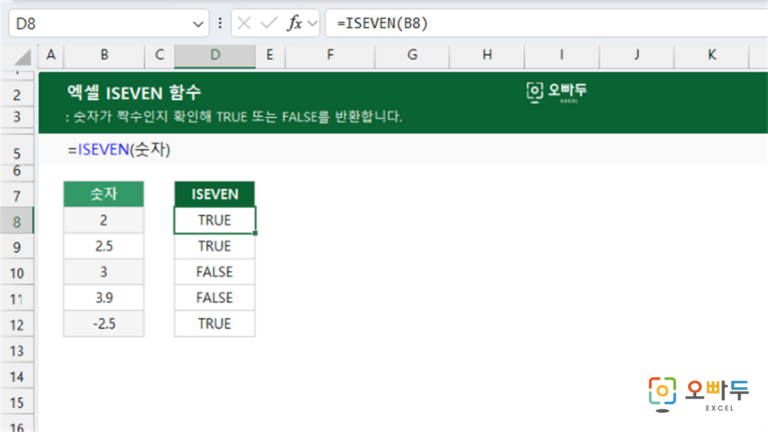768x432 pixels.
Task: Click the formula bar enter checkmark icon
Action: point(269,23)
